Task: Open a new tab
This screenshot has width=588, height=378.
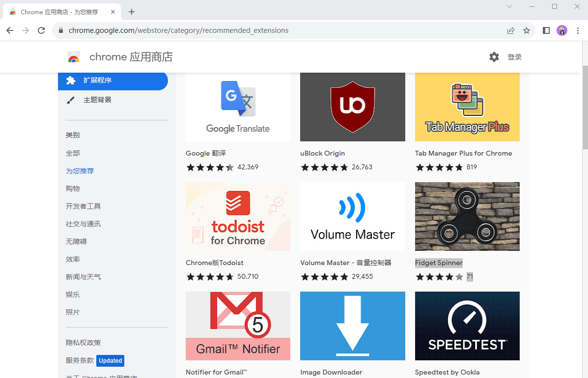Action: click(132, 12)
